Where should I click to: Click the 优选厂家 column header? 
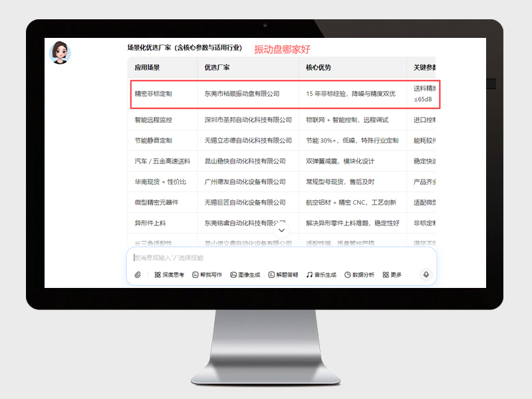point(217,68)
